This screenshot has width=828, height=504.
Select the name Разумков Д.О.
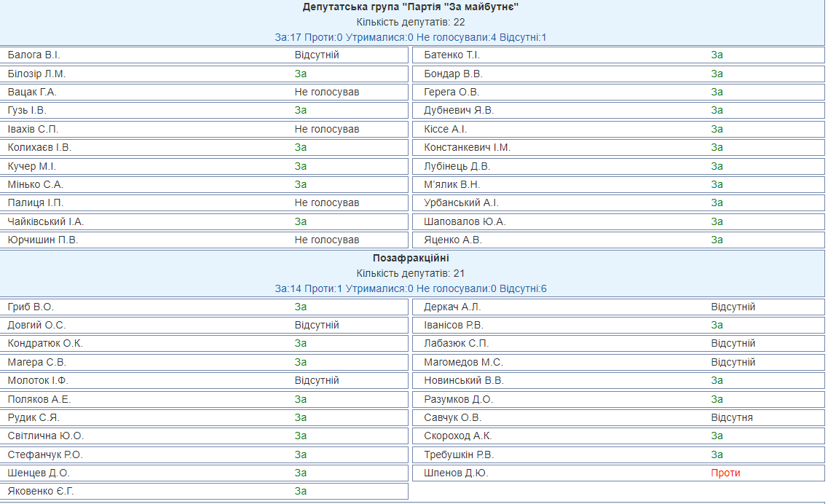tap(458, 399)
